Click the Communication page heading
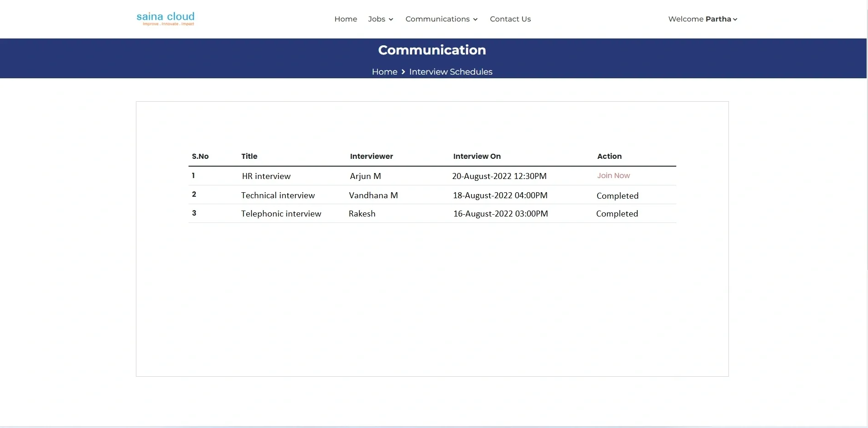Image resolution: width=868 pixels, height=428 pixels. tap(432, 50)
